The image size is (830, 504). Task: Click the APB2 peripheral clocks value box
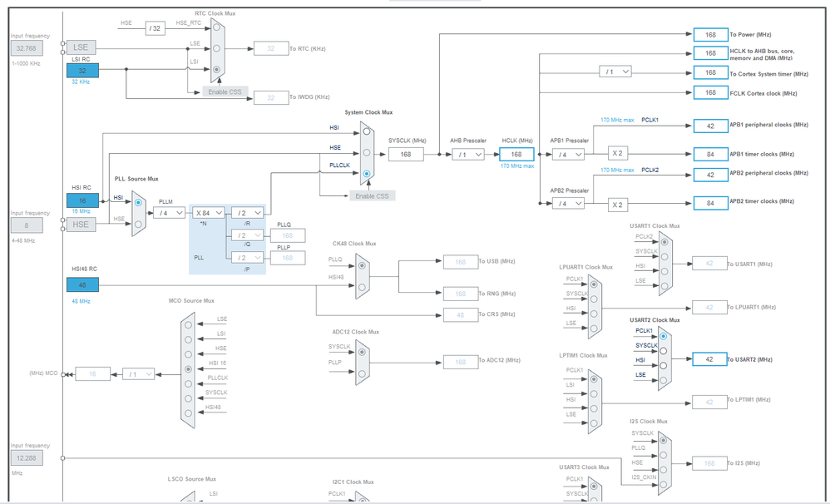(710, 175)
